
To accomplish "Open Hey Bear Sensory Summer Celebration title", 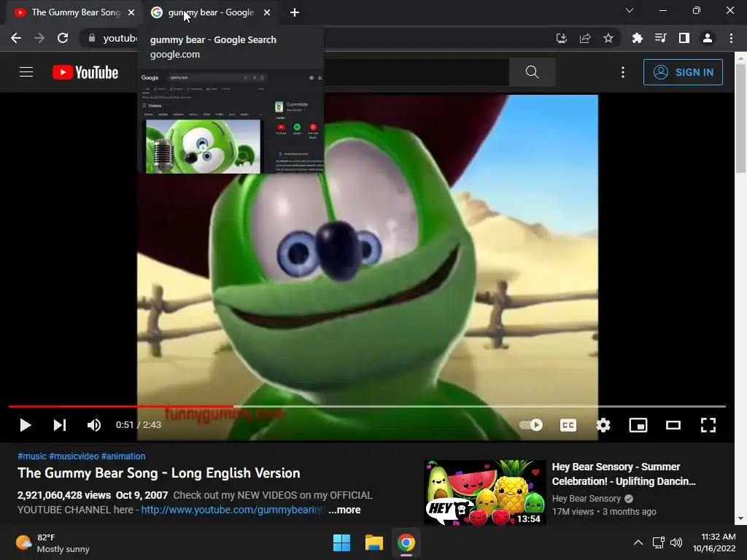I will (x=624, y=474).
